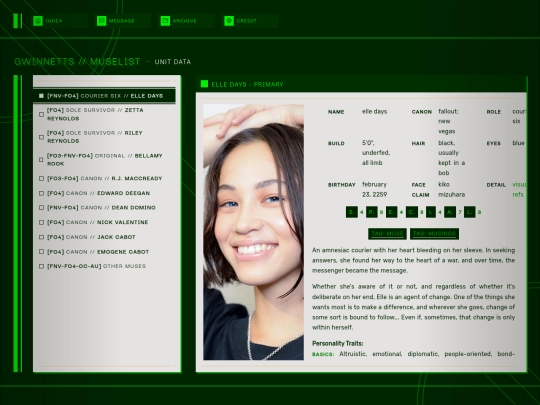Click the A. SPECIAL stat box
Screen dimensions: 540x405
pos(450,212)
